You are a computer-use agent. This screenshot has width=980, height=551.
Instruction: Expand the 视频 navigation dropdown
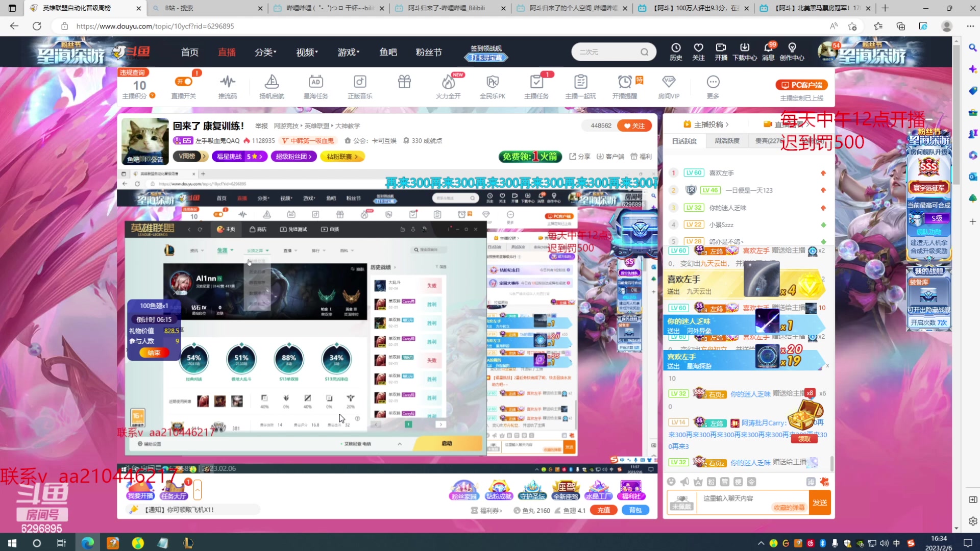[307, 52]
